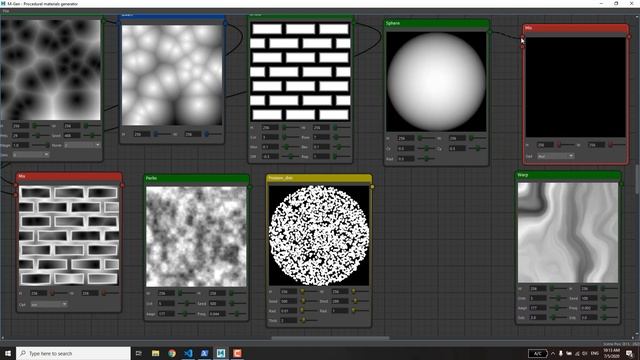This screenshot has height=360, width=640.
Task: Adjust the Perlin node Freq slider
Action: coord(237,313)
